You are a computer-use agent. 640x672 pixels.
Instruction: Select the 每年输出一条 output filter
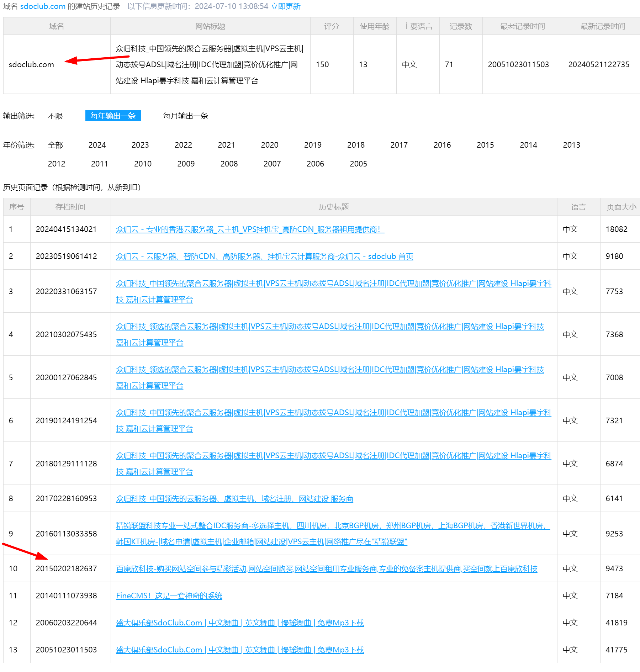coord(113,116)
